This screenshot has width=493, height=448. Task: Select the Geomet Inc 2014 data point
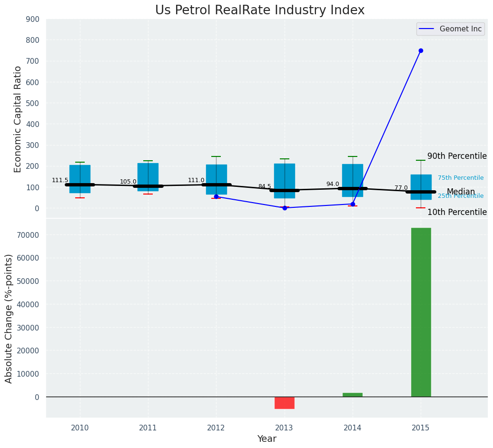(x=353, y=204)
